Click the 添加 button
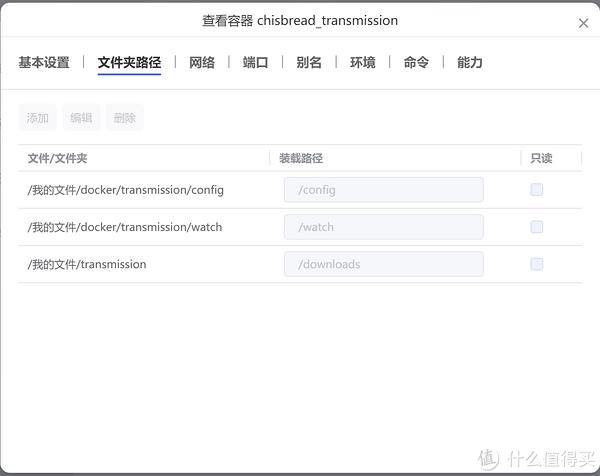Screen dimensions: 600x476 click(x=38, y=117)
